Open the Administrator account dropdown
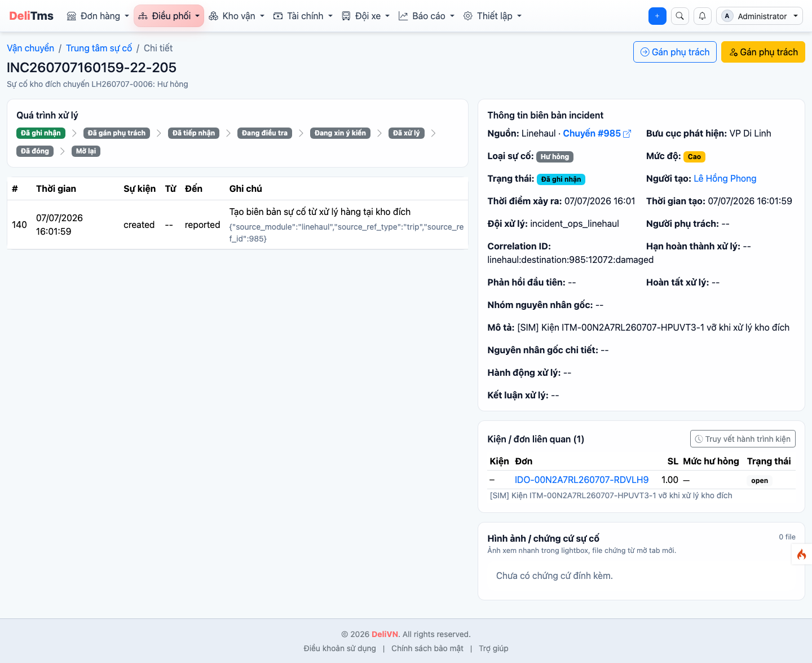 760,16
